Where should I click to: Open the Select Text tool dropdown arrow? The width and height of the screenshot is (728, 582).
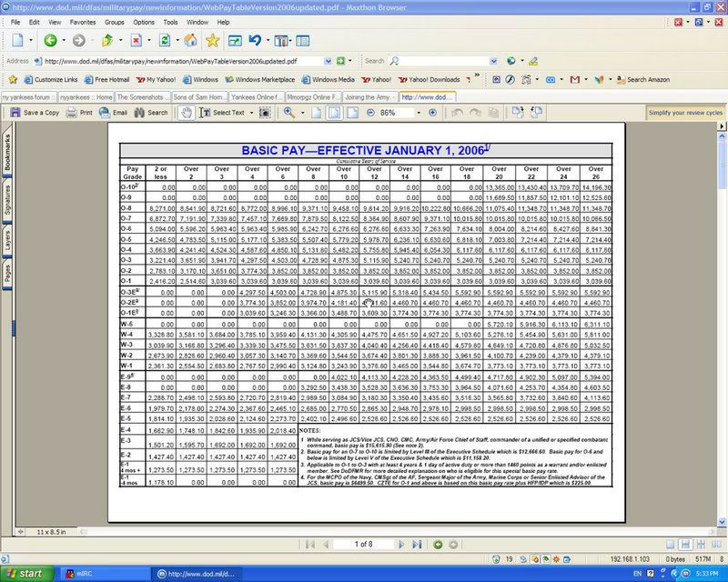point(250,113)
